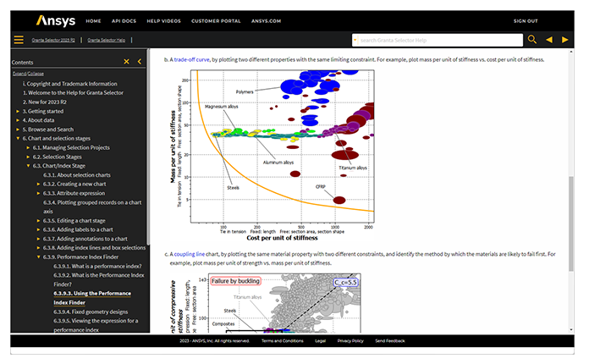This screenshot has height=364, width=589.
Task: Open 6.3.5. Editing a chart stage
Action: [74, 220]
